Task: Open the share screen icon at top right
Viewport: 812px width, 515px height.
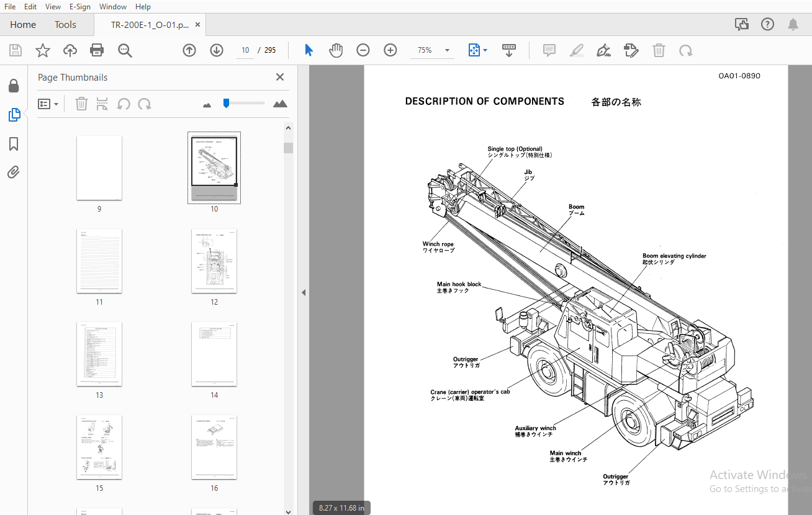Action: pos(742,24)
